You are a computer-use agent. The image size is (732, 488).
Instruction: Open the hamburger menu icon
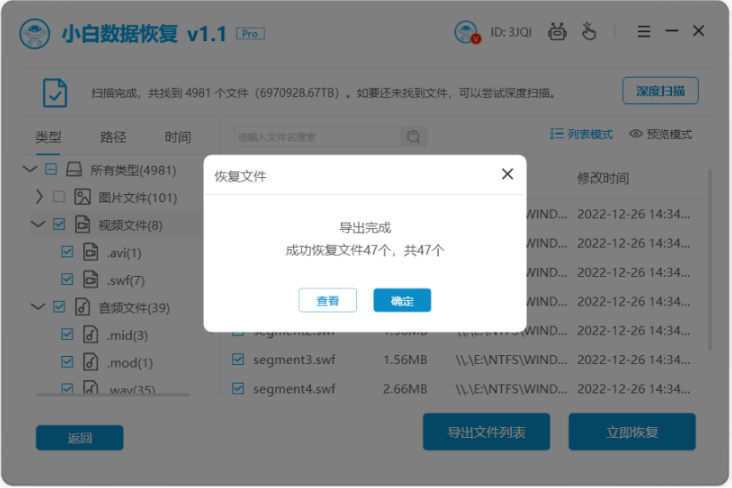[x=644, y=31]
